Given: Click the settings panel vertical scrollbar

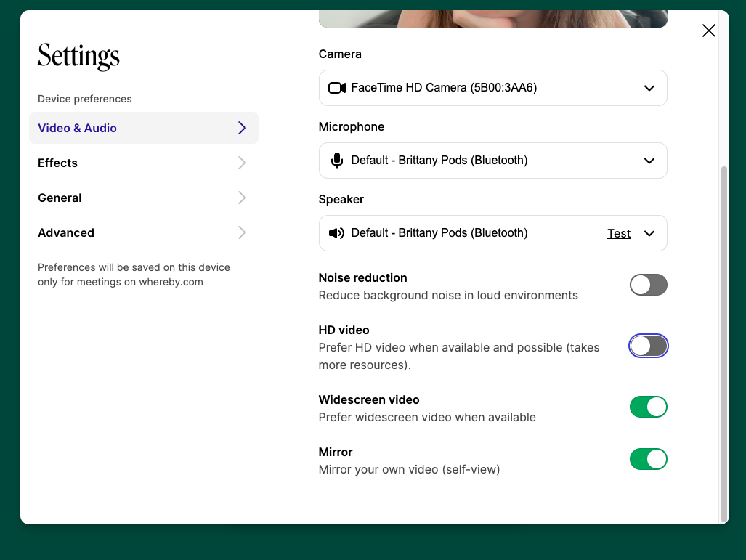Looking at the screenshot, I should point(723,341).
